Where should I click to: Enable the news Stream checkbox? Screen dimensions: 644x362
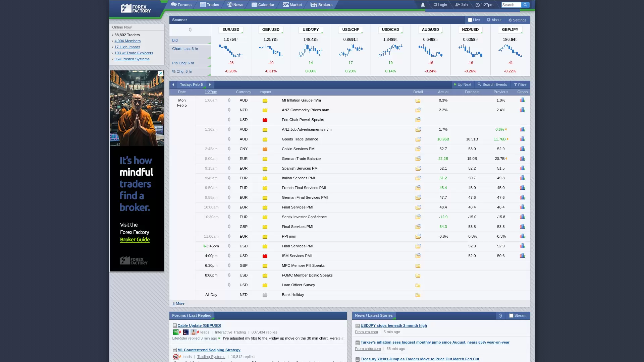pyautogui.click(x=511, y=316)
